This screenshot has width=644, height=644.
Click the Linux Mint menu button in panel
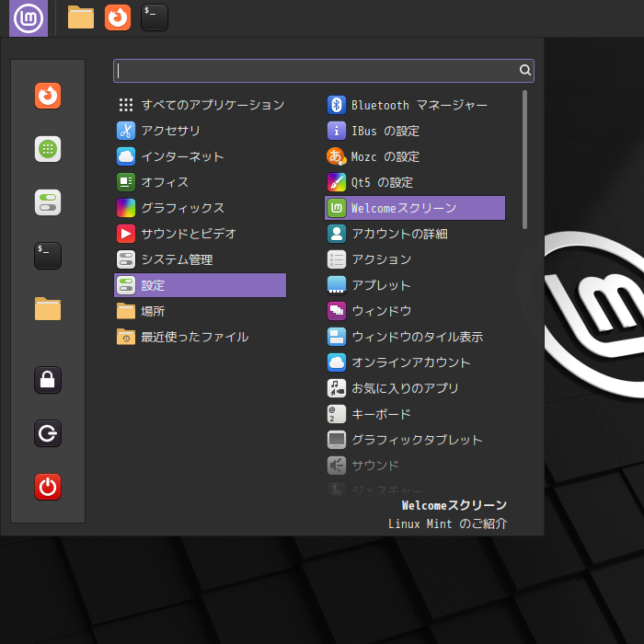click(x=29, y=18)
